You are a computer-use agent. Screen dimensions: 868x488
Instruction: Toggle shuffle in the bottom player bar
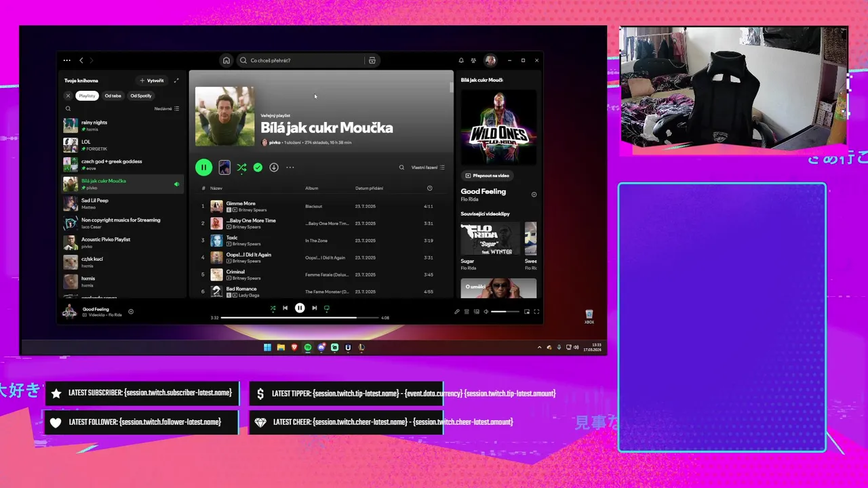coord(273,308)
